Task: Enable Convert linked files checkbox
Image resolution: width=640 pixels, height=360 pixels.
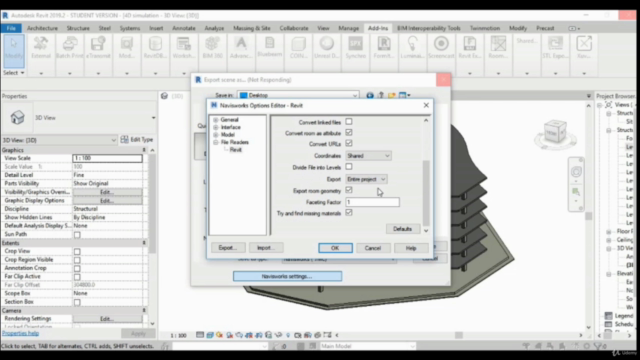Action: [x=349, y=122]
